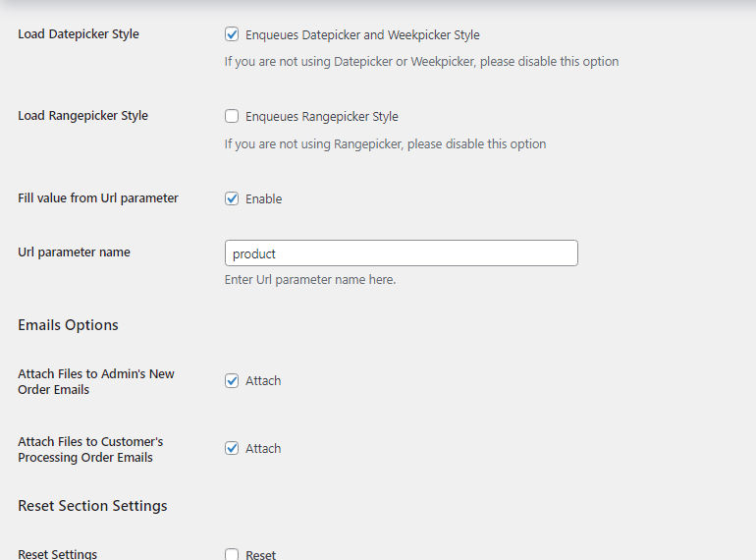Click 'Attach' label for Customer's Processing Order Emails
Viewport: 756px width, 560px height.
(263, 449)
